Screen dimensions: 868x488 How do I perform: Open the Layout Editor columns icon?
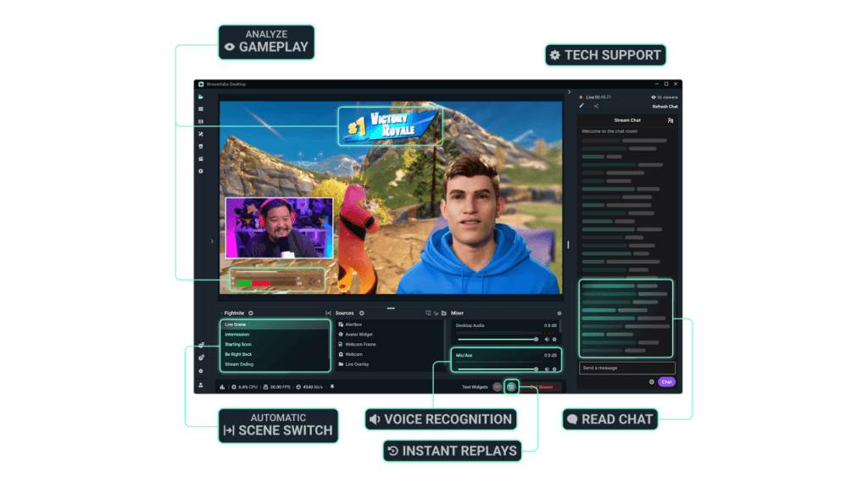(x=200, y=121)
